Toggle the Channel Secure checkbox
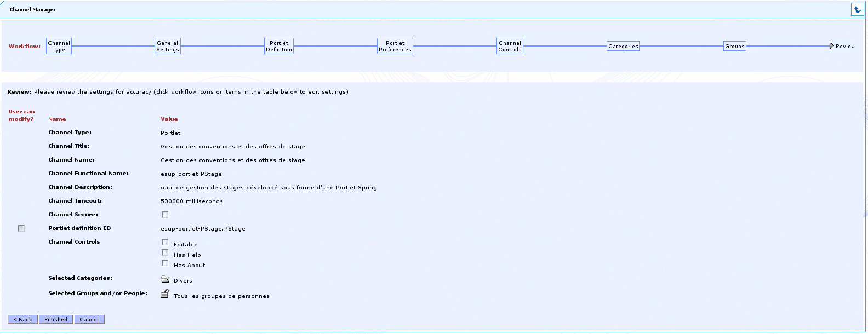Screen dimensions: 868x334 165,215
